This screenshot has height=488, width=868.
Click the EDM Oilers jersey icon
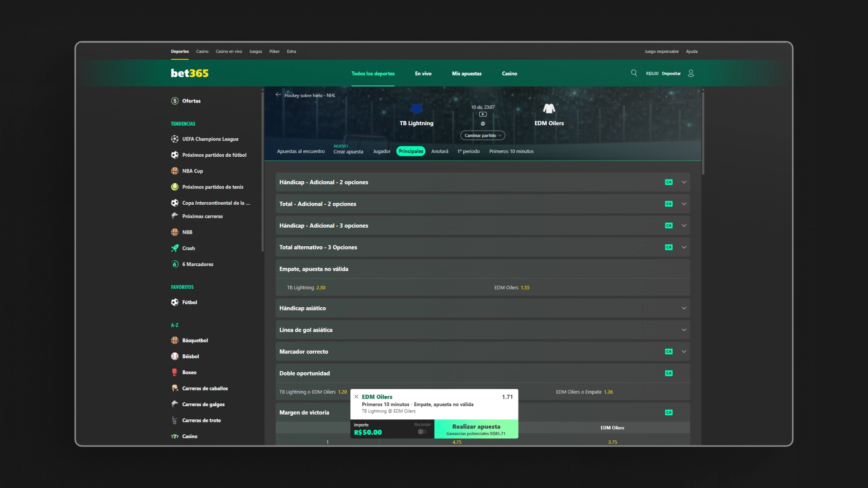[x=549, y=108]
